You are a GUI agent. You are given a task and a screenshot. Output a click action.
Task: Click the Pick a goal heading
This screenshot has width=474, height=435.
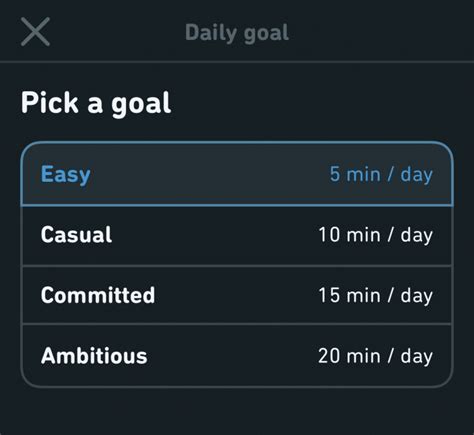coord(96,104)
